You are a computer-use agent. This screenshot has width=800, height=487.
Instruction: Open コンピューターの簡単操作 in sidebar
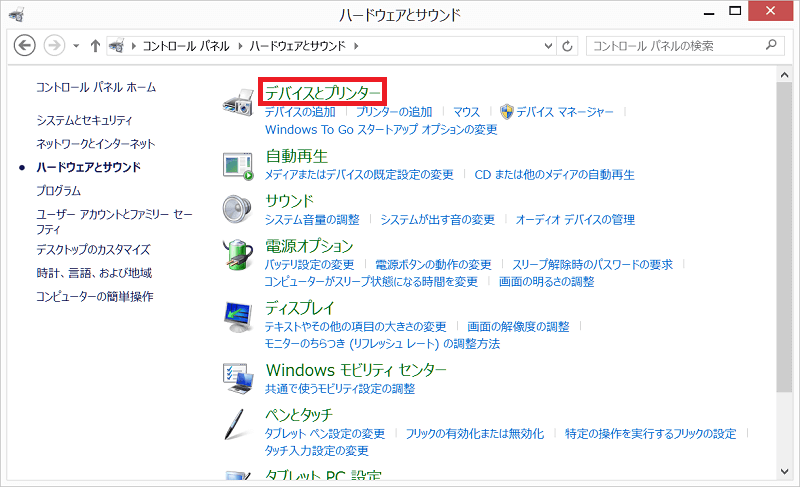tap(94, 296)
